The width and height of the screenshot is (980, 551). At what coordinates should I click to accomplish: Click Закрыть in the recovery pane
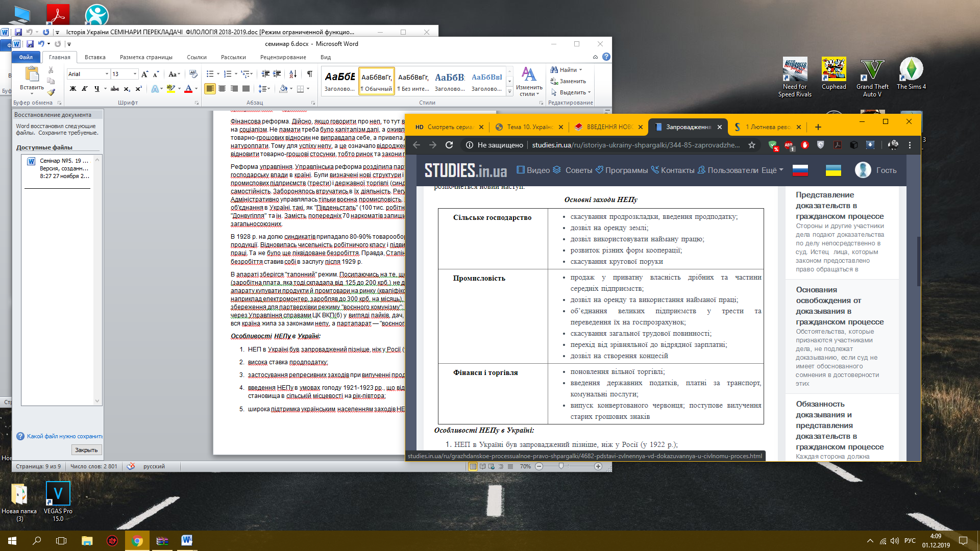pyautogui.click(x=86, y=450)
